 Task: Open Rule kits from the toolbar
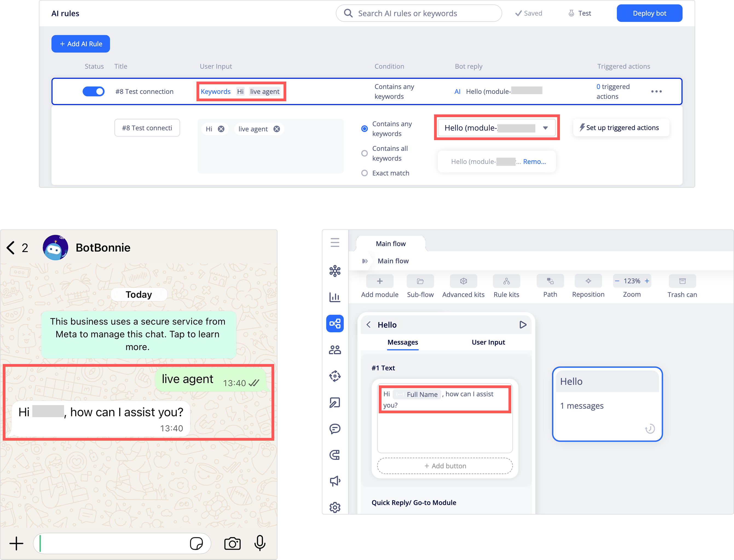coord(506,281)
